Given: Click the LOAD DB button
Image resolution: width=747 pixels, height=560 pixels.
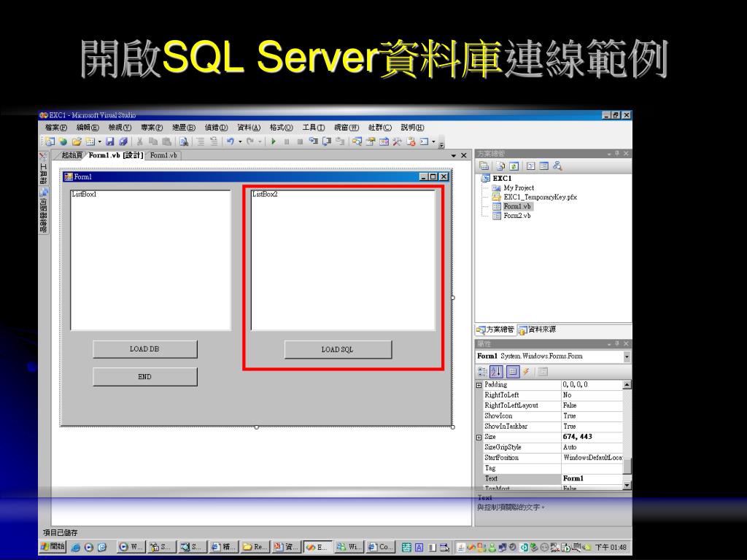Looking at the screenshot, I should (145, 349).
